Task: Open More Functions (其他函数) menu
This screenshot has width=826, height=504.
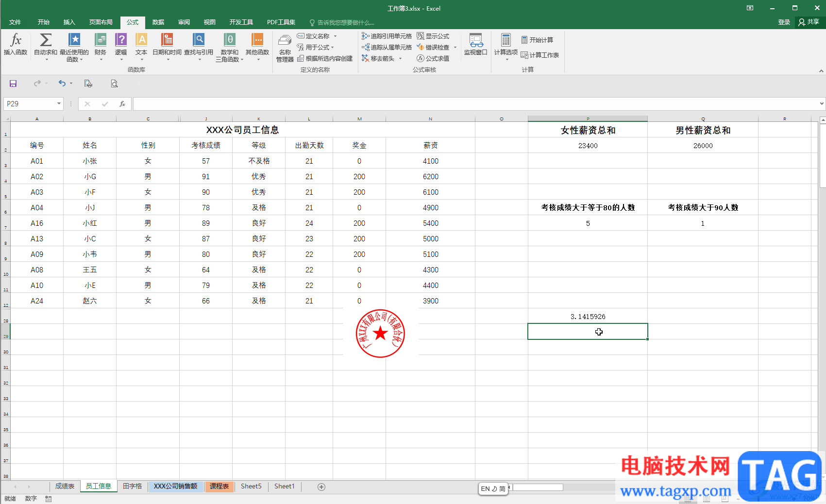Action: (257, 47)
